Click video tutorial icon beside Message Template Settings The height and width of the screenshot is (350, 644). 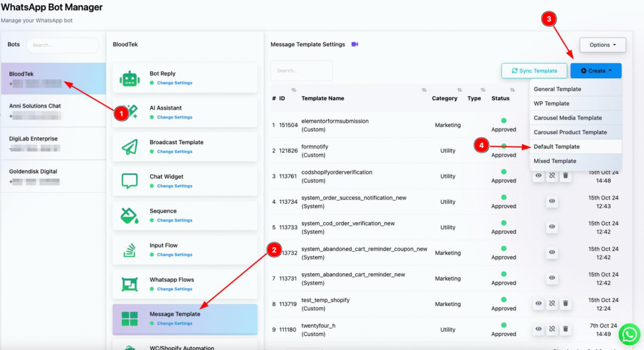pyautogui.click(x=355, y=45)
